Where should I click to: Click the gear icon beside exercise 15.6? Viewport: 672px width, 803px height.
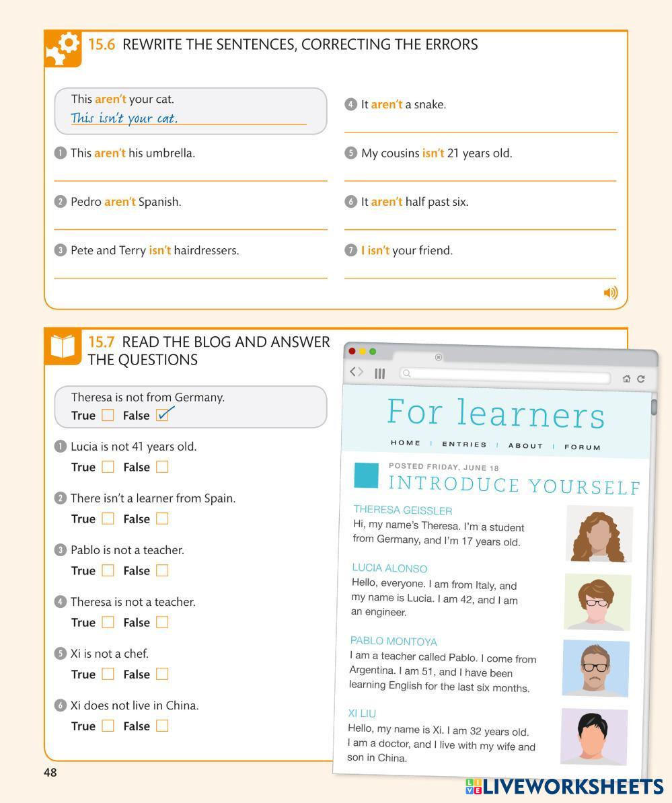pyautogui.click(x=63, y=48)
